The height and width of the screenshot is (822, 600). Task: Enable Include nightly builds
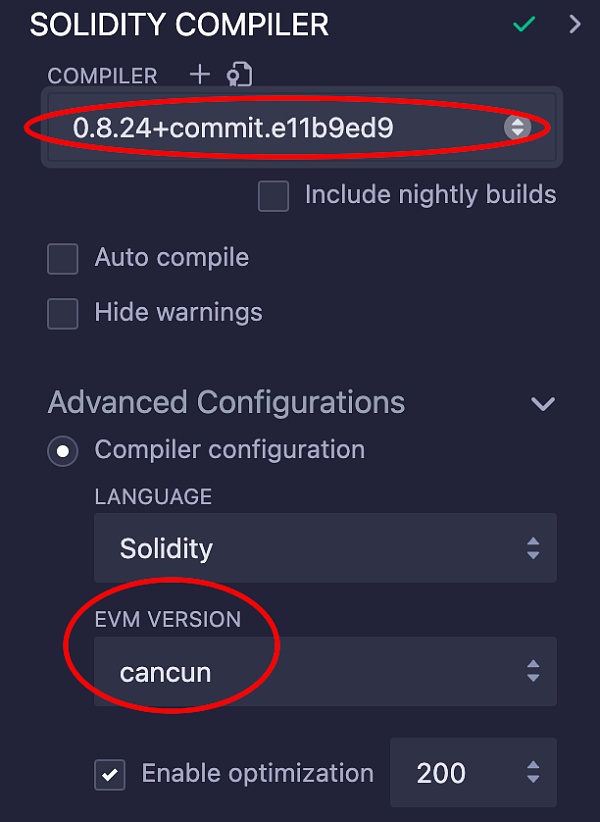[272, 196]
